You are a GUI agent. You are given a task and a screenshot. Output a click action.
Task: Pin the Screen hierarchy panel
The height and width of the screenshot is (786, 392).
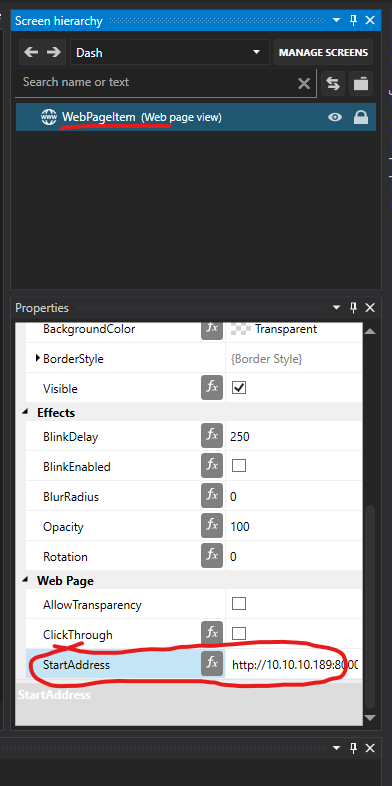point(353,21)
